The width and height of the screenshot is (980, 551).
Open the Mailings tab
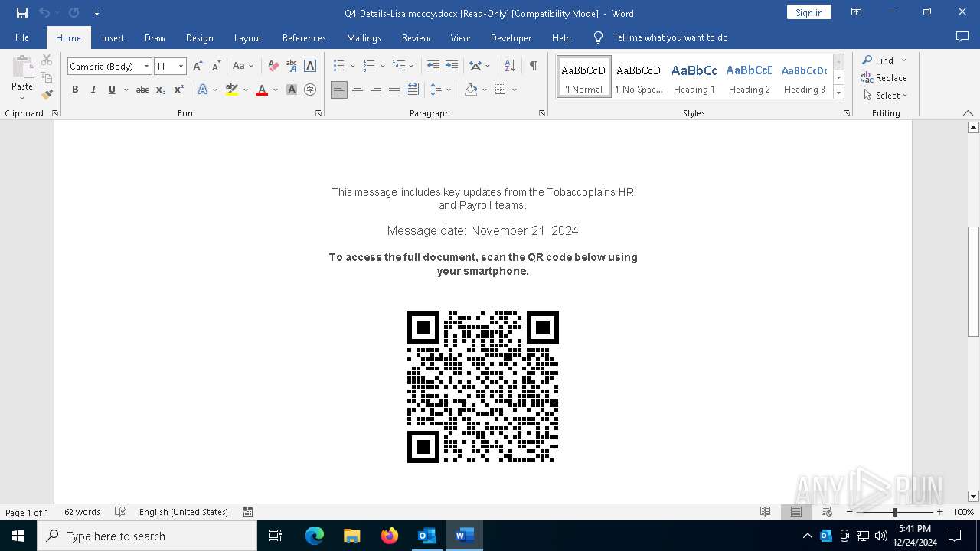pyautogui.click(x=364, y=37)
